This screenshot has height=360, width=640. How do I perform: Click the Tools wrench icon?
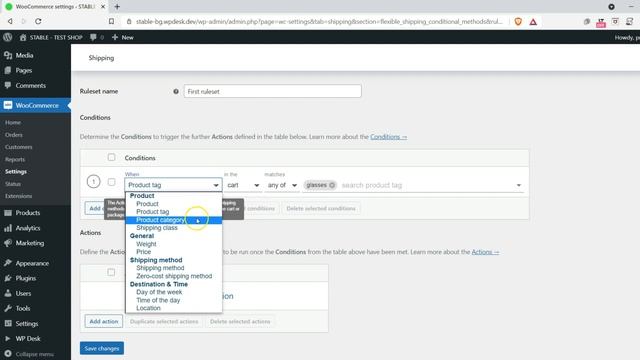[x=8, y=308]
